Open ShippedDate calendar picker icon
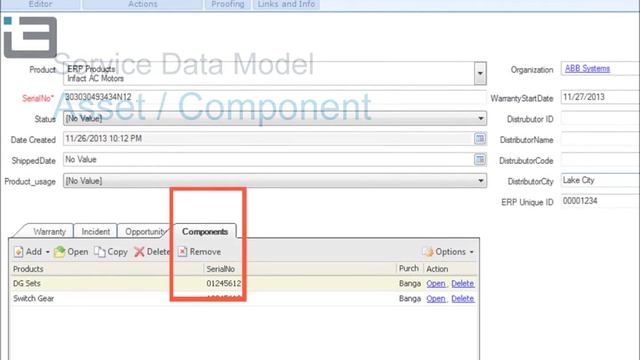 [480, 159]
